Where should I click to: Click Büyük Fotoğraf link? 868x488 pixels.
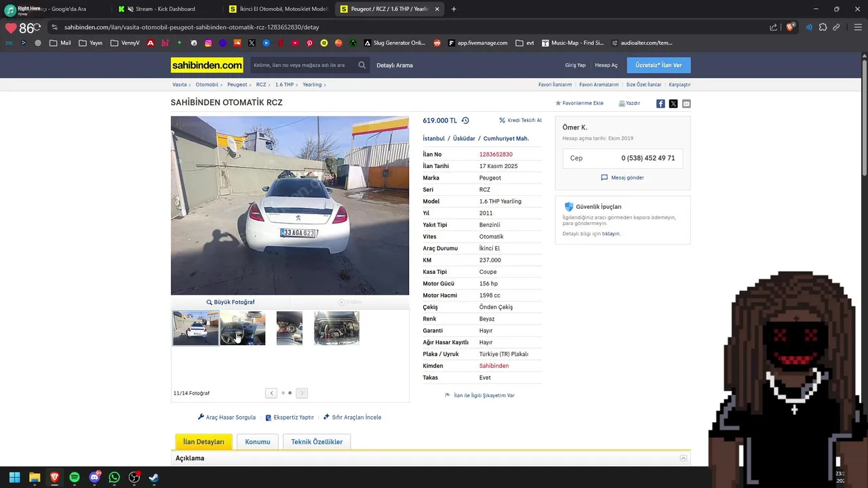point(231,302)
